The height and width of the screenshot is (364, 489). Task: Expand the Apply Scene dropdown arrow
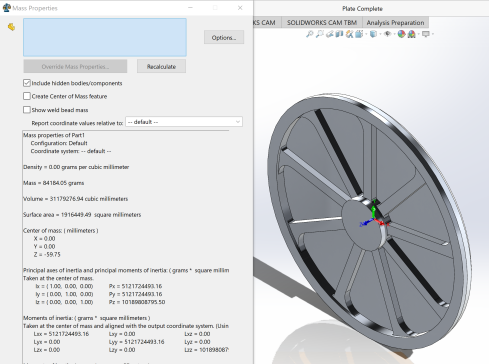419,34
